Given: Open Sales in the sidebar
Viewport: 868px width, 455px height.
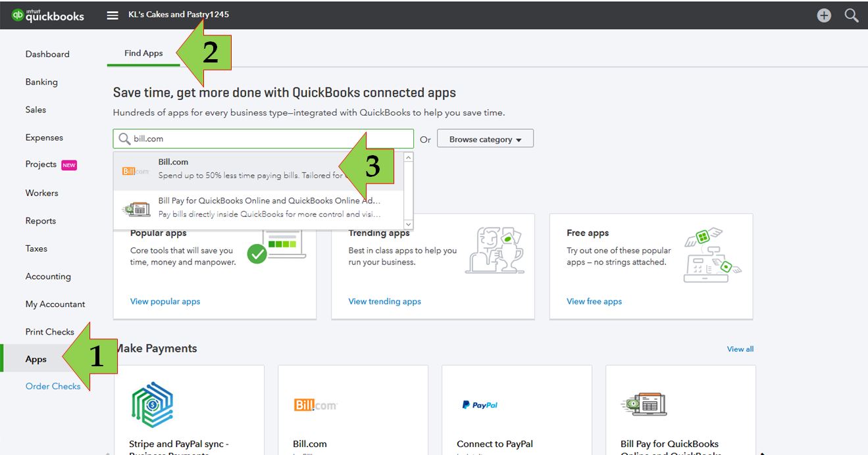Looking at the screenshot, I should pyautogui.click(x=36, y=110).
